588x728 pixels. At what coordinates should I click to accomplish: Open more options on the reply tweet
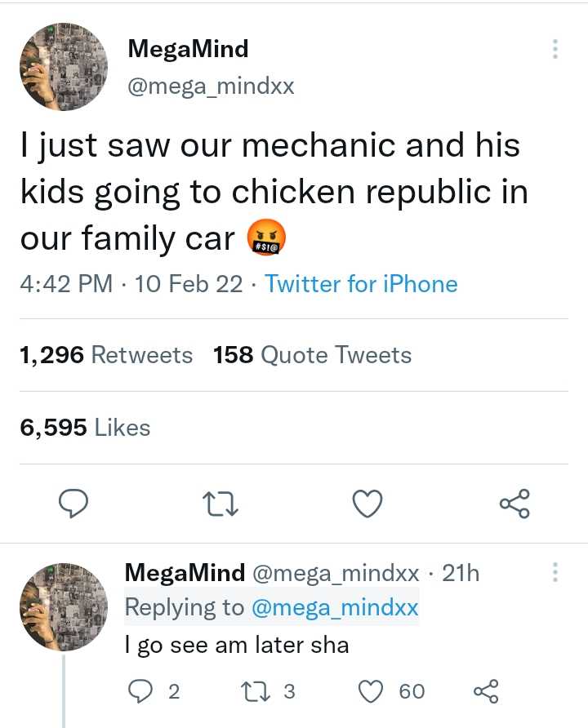coord(555,573)
